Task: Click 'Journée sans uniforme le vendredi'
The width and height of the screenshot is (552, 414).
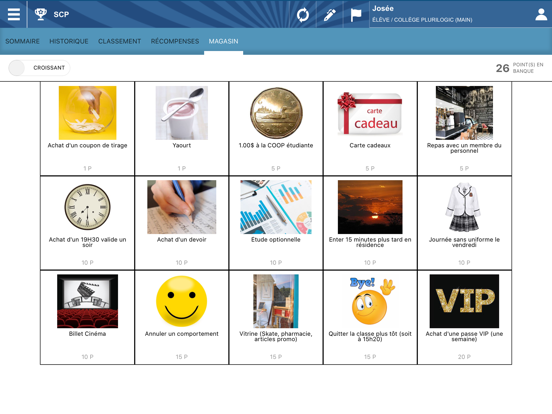Action: [464, 242]
